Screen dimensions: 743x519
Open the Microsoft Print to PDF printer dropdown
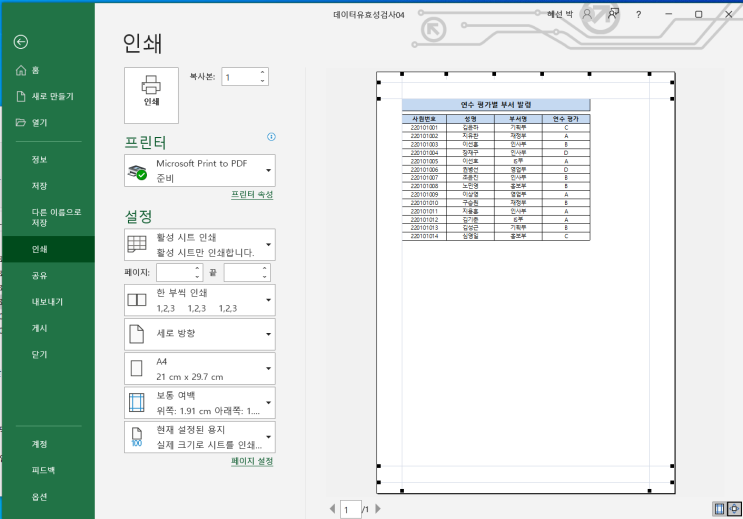(x=199, y=170)
